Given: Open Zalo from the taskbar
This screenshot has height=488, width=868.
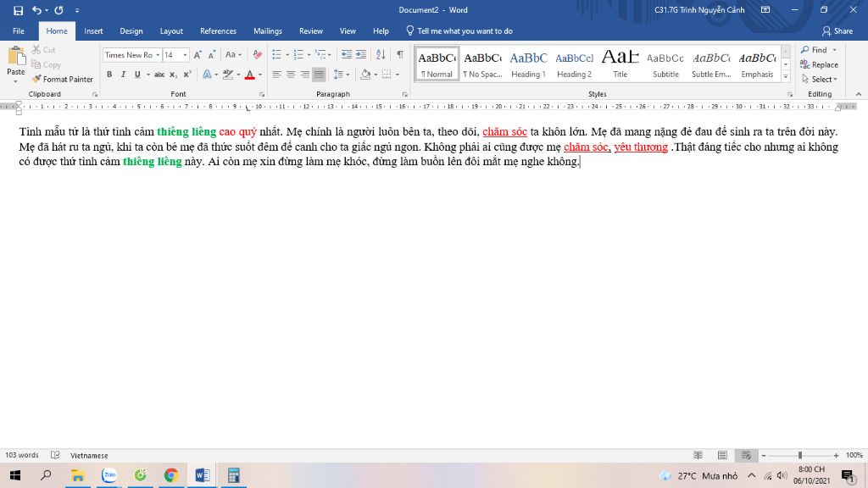Looking at the screenshot, I should 109,475.
